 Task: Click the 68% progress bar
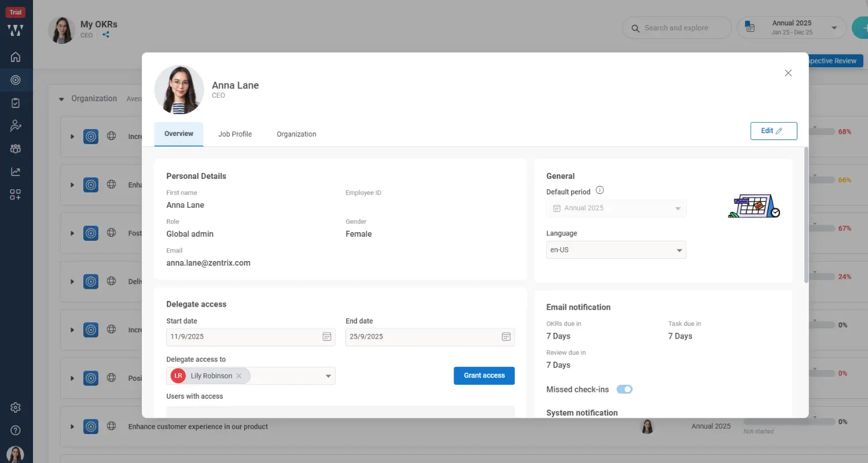point(829,131)
